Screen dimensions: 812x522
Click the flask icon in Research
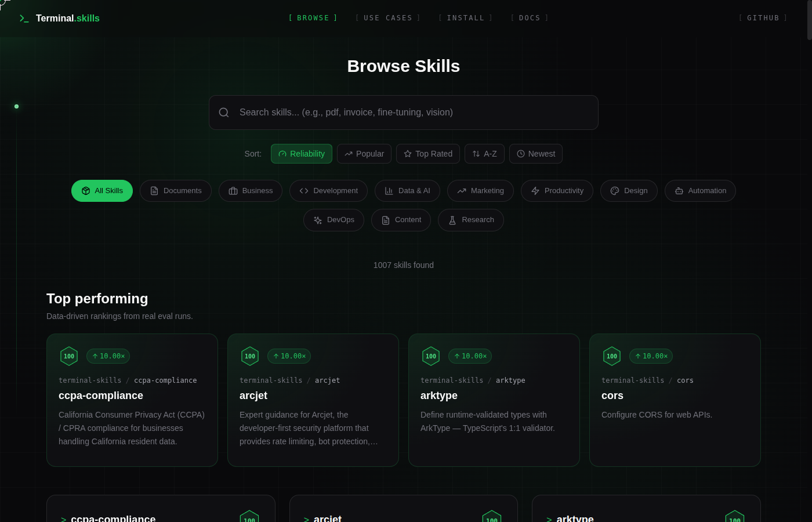[452, 220]
